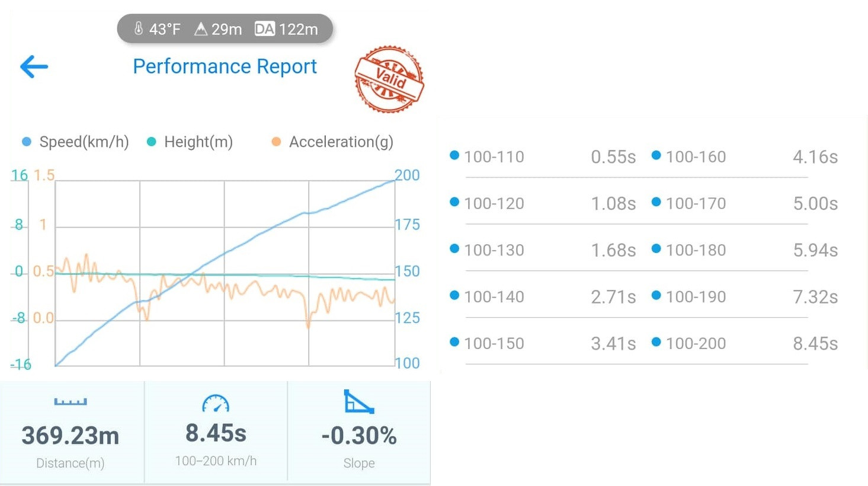Screen dimensions: 868x486
Task: Click the ruler distance icon
Action: 70,402
